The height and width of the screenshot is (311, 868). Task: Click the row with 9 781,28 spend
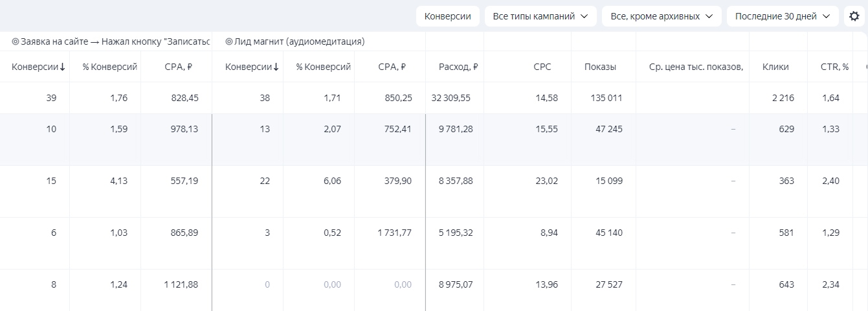coord(456,129)
